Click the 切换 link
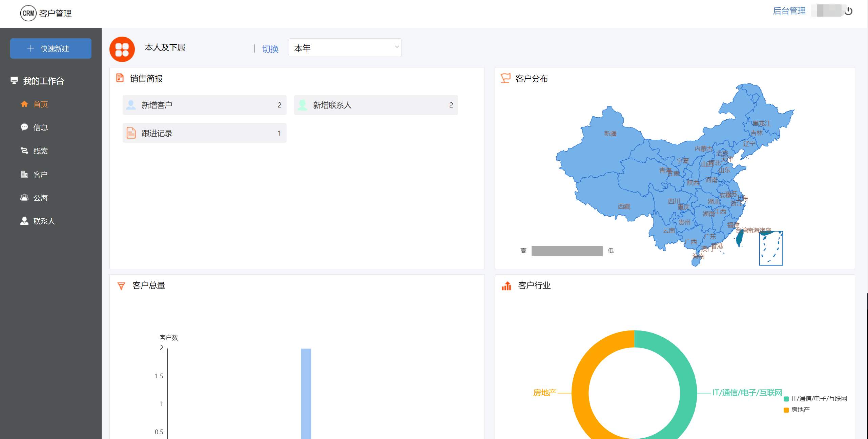 pyautogui.click(x=270, y=49)
